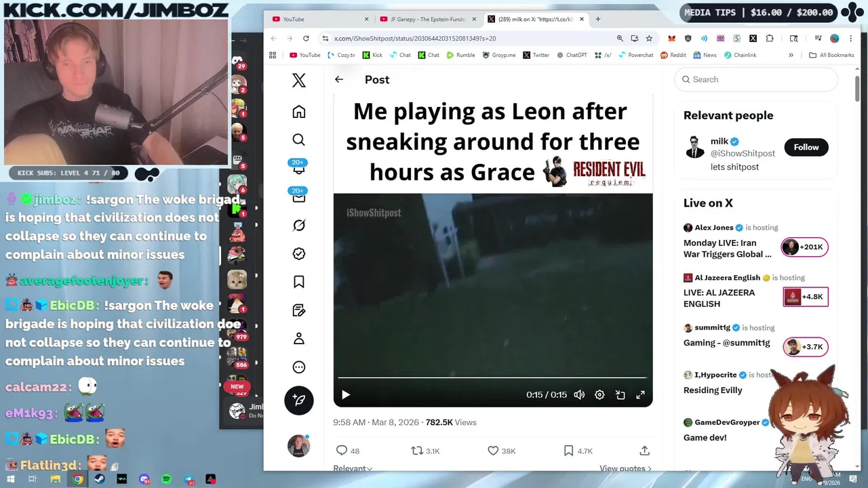Open the All Bookmarks folder
Image resolution: width=868 pixels, height=488 pixels.
[831, 55]
